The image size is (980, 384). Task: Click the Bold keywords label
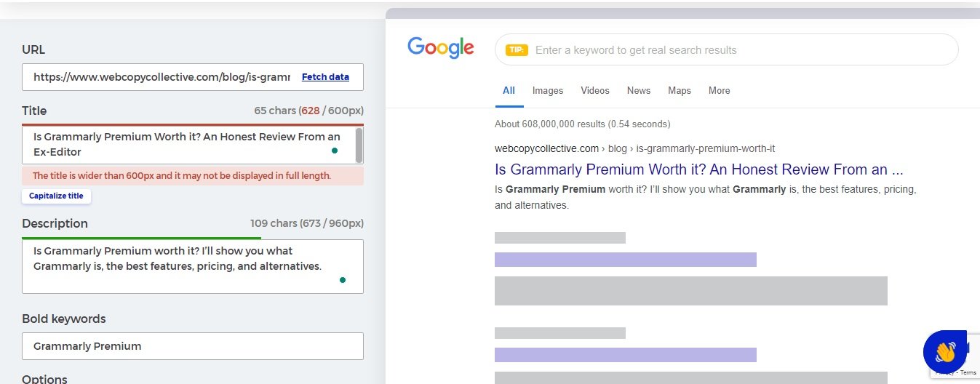[63, 319]
